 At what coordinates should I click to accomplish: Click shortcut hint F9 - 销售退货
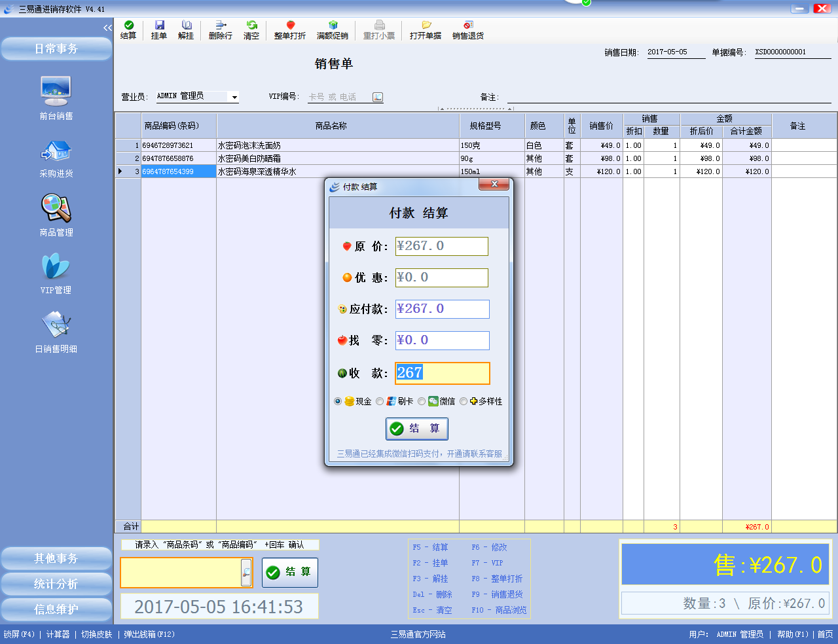click(x=497, y=594)
